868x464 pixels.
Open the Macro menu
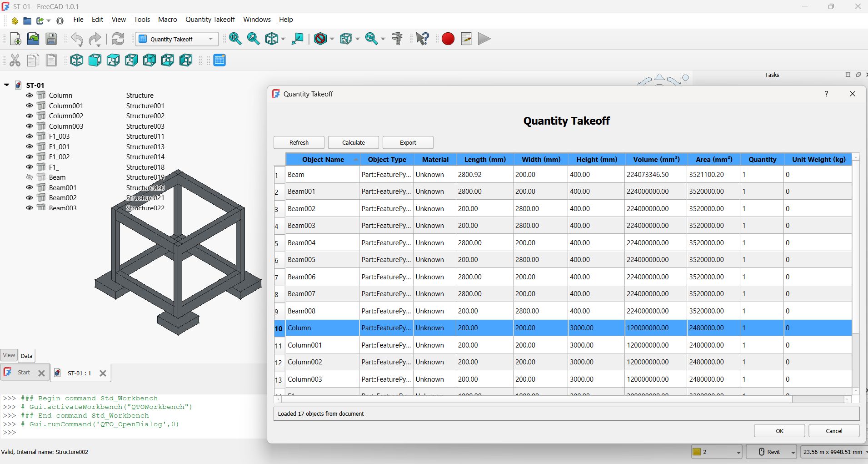pyautogui.click(x=167, y=20)
